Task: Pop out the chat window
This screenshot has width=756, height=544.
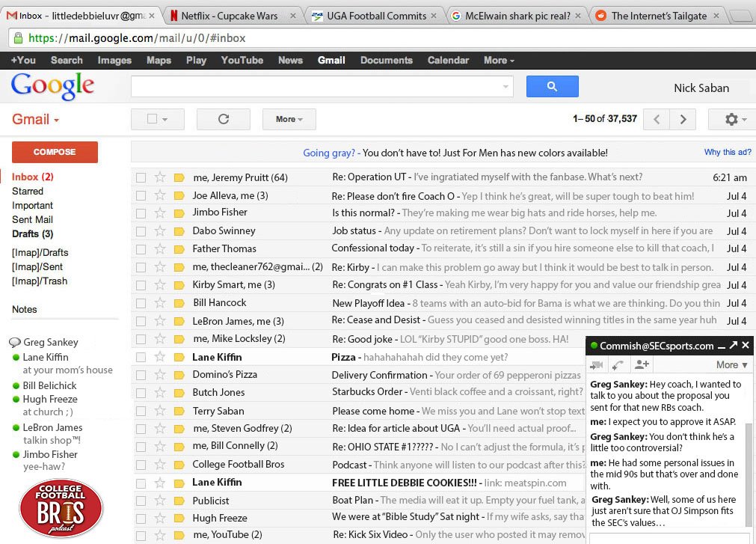Action: (734, 345)
